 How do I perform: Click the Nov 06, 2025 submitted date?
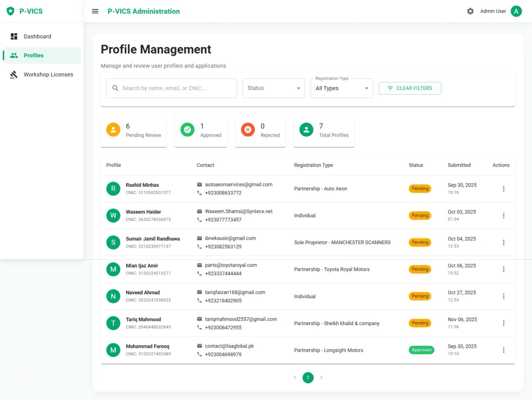click(463, 319)
